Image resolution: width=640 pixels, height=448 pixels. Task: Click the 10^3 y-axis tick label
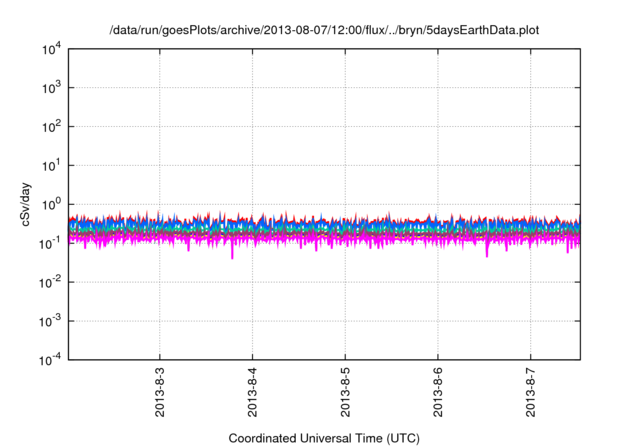51,87
